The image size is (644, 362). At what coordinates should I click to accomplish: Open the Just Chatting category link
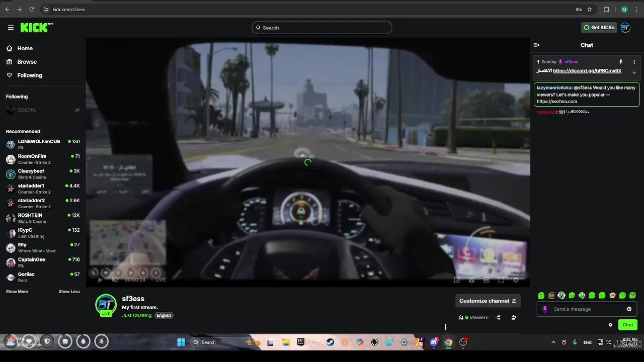137,316
